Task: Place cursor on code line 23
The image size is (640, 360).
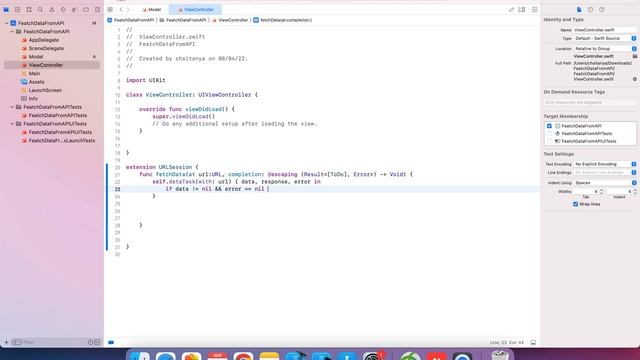Action: [322, 189]
